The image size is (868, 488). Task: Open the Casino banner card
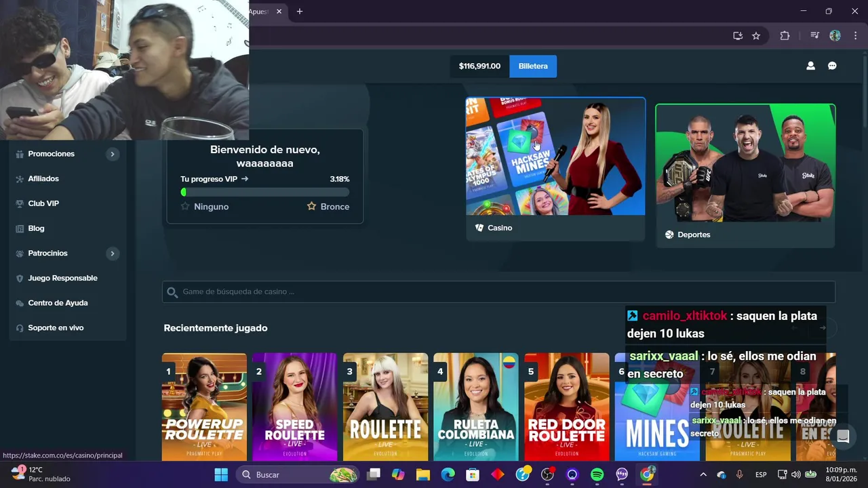[x=555, y=169]
